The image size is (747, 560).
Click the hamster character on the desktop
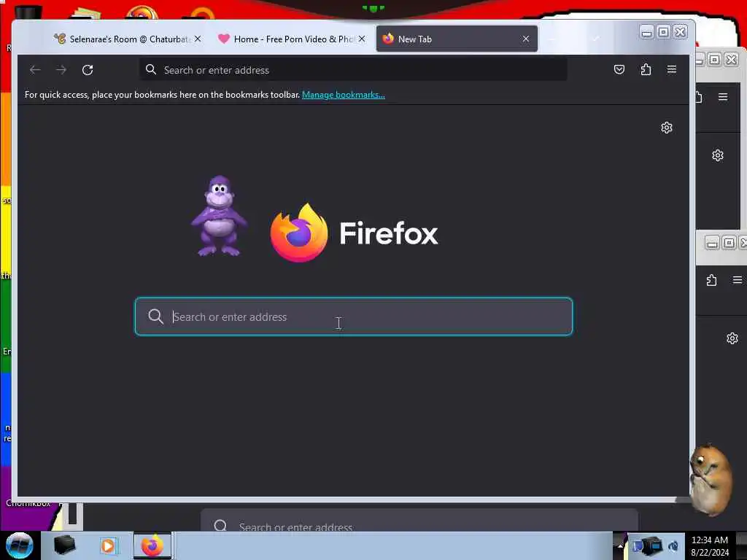pyautogui.click(x=711, y=480)
